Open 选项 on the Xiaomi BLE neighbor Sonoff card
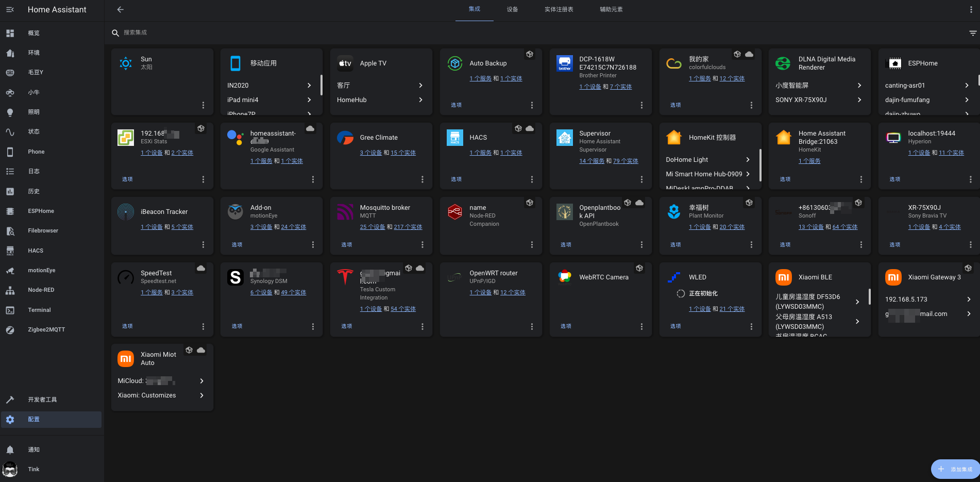The height and width of the screenshot is (482, 980). [x=785, y=245]
